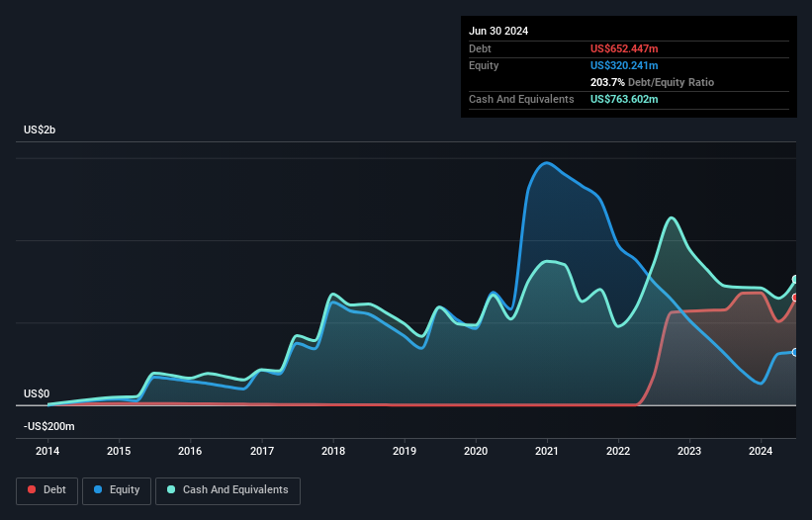Click the blue Equity end-point marker
The height and width of the screenshot is (520, 812).
[x=795, y=352]
